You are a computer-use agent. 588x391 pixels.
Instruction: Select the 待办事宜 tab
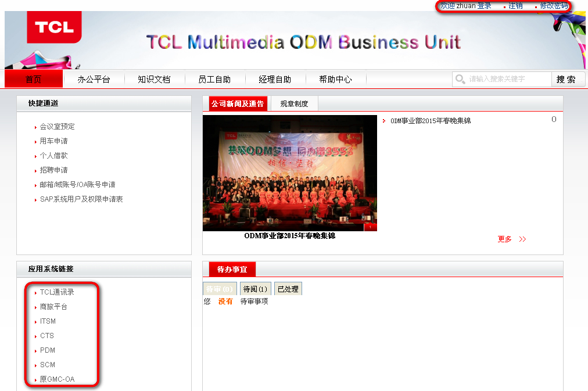(x=232, y=270)
